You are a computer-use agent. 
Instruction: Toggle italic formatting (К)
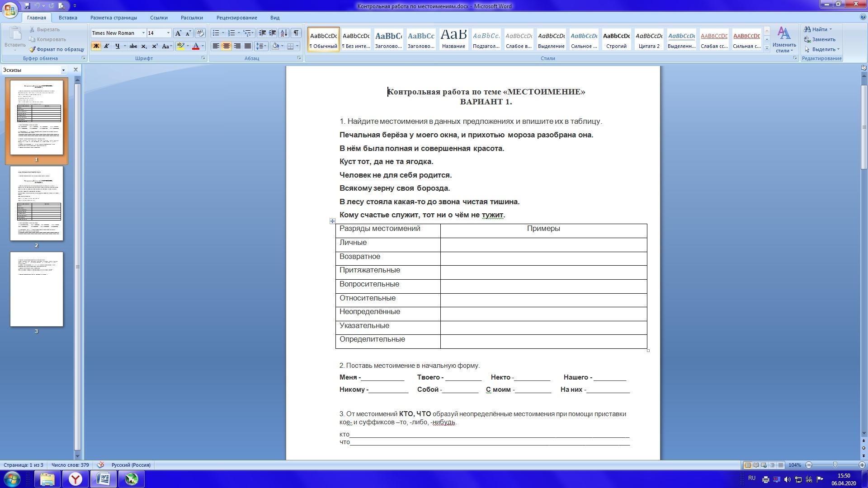(106, 46)
